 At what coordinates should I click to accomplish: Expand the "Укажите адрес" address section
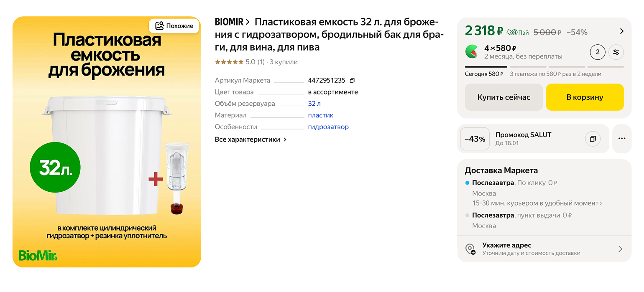tap(621, 249)
